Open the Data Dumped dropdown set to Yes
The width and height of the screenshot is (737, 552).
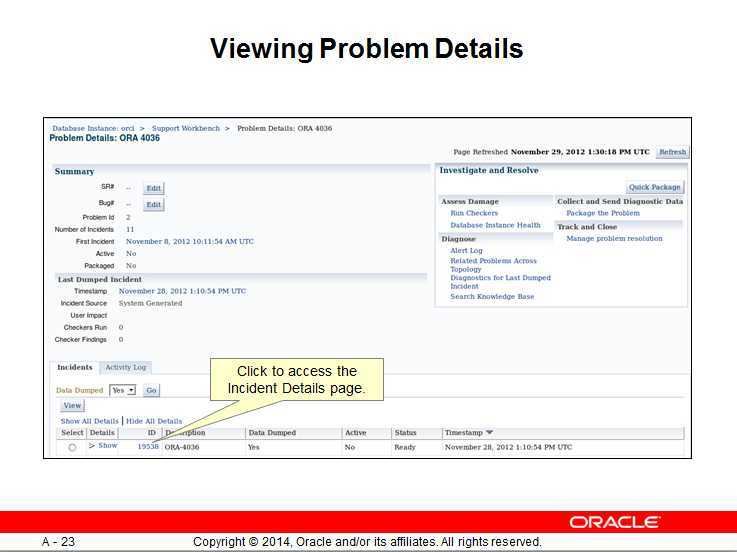coord(123,390)
